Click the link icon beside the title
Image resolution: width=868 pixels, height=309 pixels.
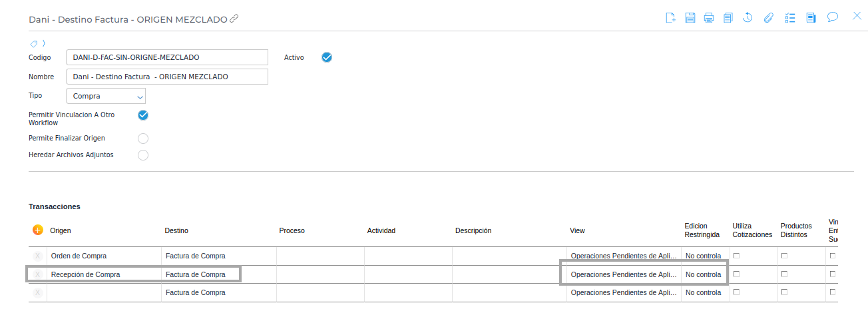[234, 19]
